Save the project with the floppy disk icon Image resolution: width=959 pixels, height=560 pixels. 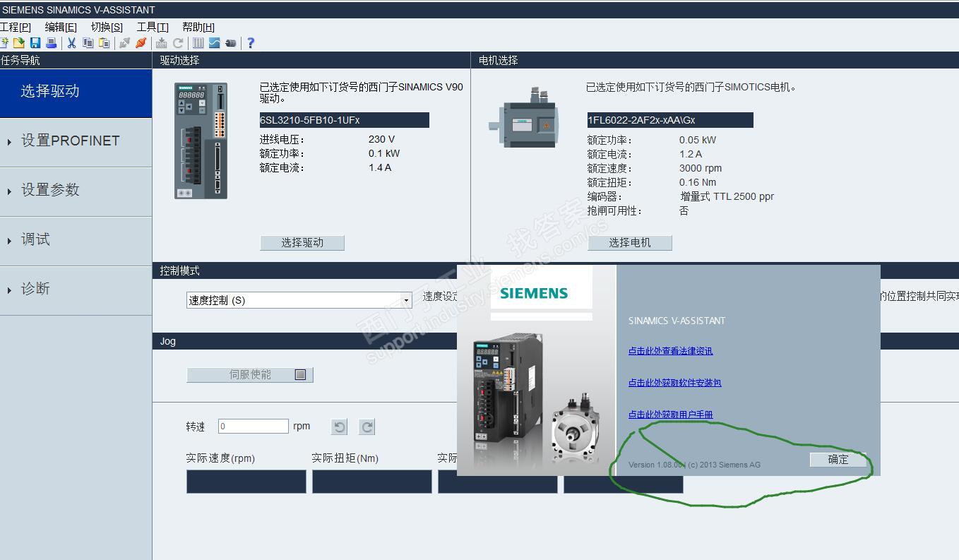(35, 43)
